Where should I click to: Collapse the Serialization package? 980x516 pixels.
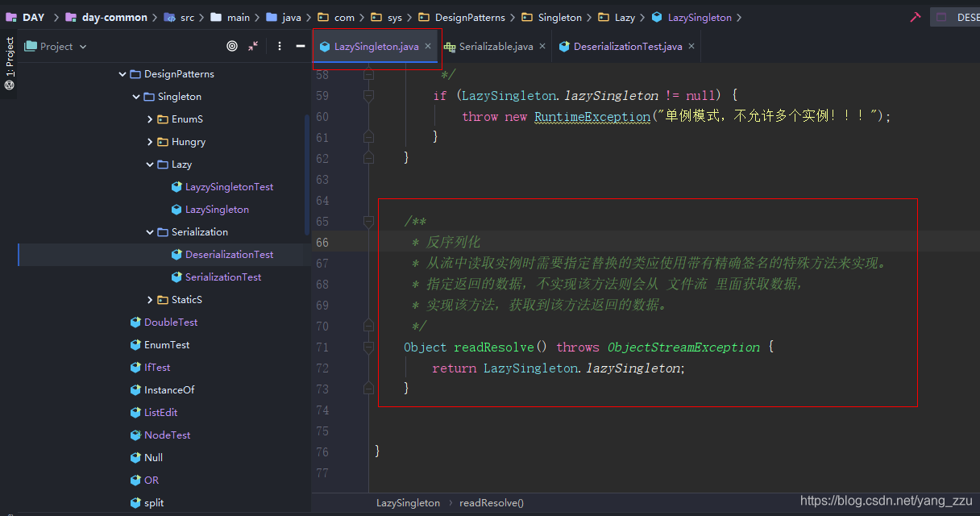point(149,231)
